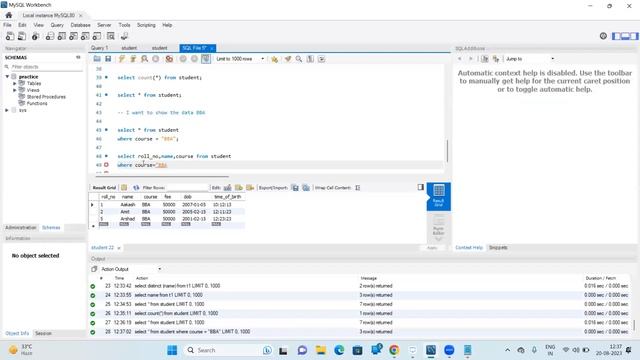Expand the Tables node
Screen dimensions: 640x360
[x=15, y=83]
